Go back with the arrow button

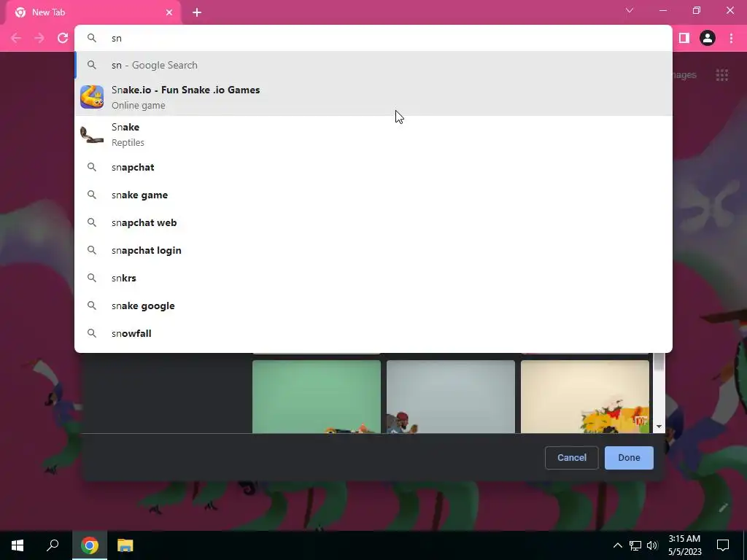pyautogui.click(x=16, y=38)
